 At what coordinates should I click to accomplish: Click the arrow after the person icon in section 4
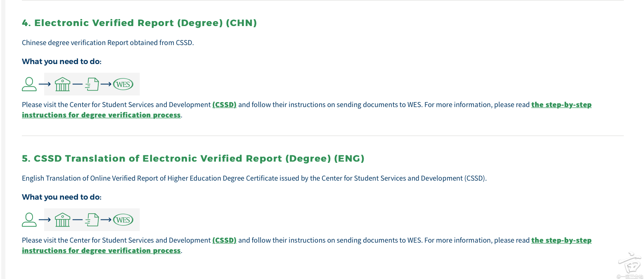point(45,84)
